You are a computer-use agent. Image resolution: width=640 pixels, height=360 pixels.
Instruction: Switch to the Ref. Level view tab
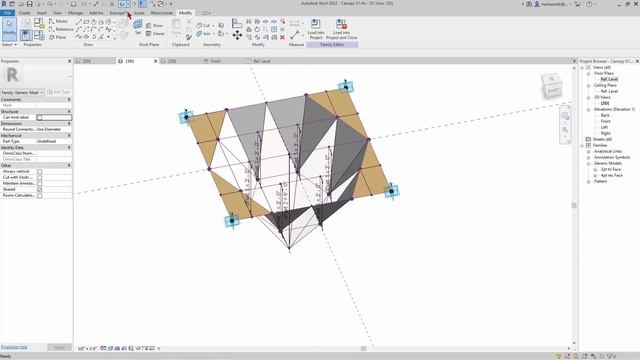point(262,61)
